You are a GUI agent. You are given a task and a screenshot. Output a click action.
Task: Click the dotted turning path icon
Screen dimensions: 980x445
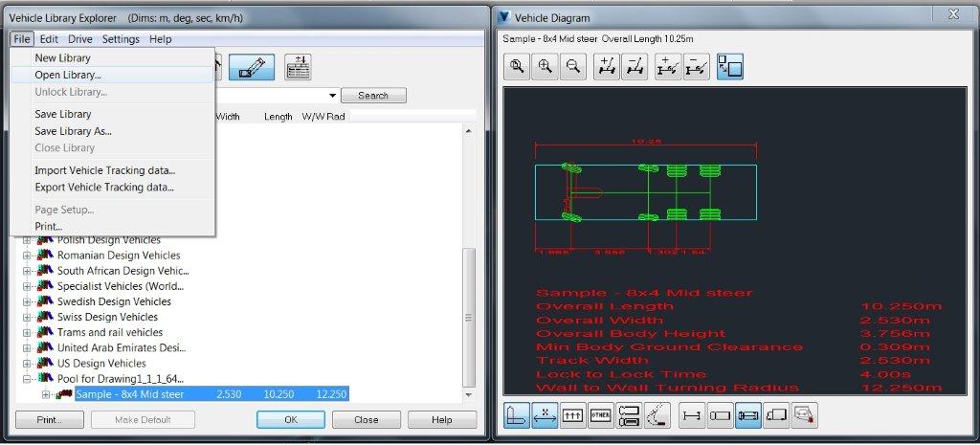[657, 415]
